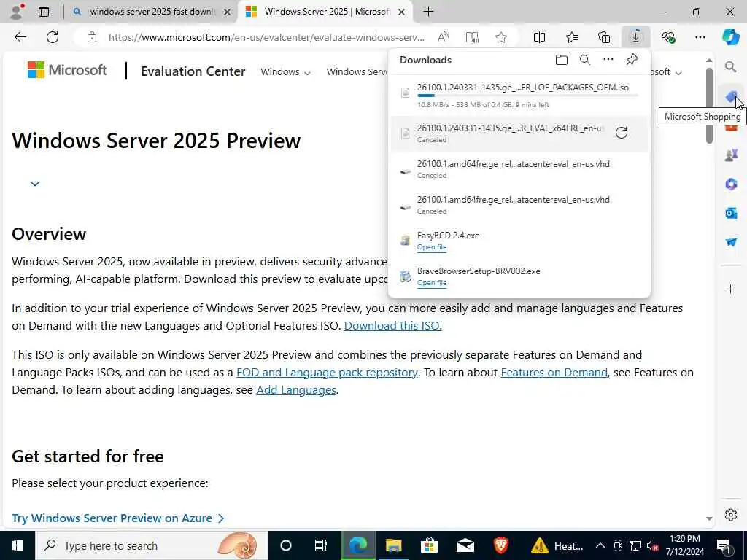
Task: Show hidden system tray icons
Action: tap(600, 545)
